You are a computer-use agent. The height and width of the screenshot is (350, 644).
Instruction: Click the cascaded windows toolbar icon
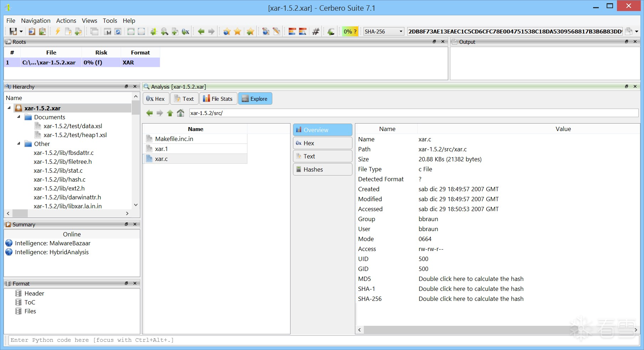pos(94,32)
